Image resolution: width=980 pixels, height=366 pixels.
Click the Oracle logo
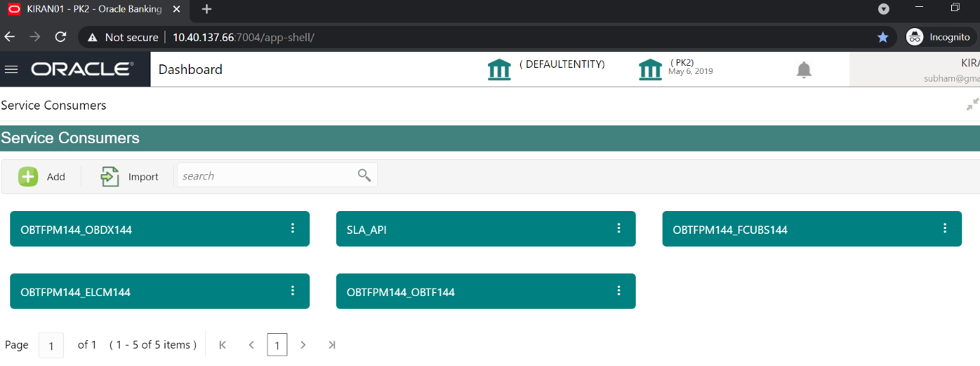coord(82,69)
